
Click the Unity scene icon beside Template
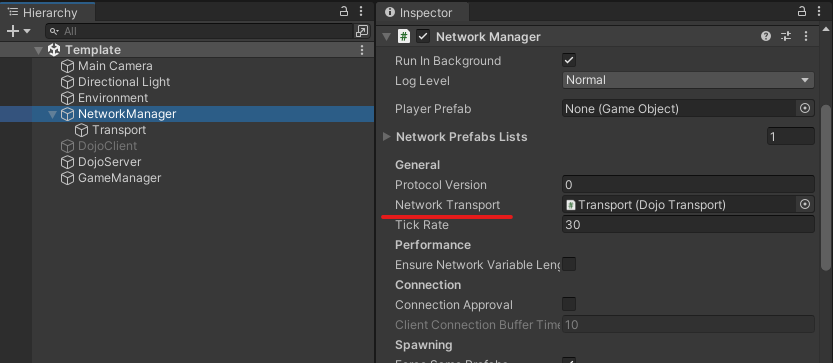pyautogui.click(x=54, y=50)
